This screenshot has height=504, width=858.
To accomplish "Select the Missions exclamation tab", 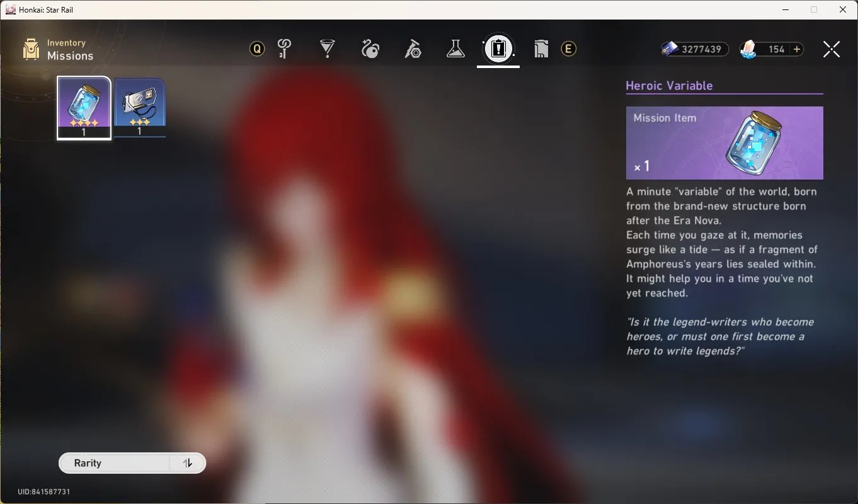I will click(x=498, y=49).
